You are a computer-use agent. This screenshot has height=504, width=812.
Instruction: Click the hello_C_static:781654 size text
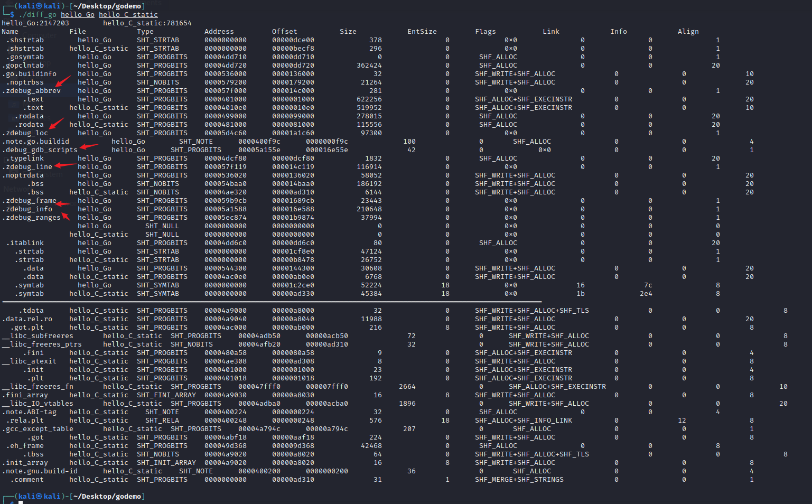point(147,23)
